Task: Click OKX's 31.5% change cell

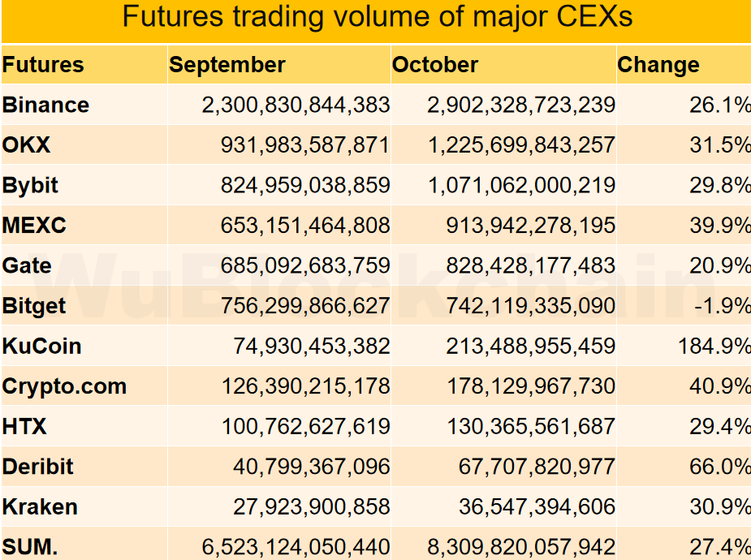Action: pos(720,145)
